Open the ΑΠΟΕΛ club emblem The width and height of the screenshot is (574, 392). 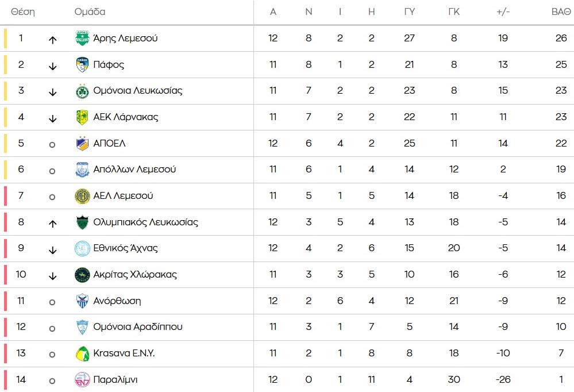pos(83,143)
